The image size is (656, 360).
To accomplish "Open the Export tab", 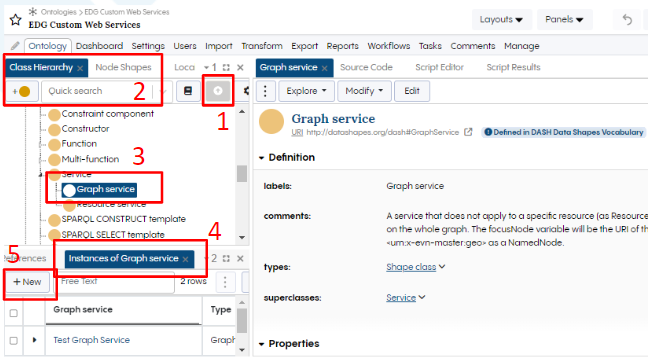I will 305,46.
